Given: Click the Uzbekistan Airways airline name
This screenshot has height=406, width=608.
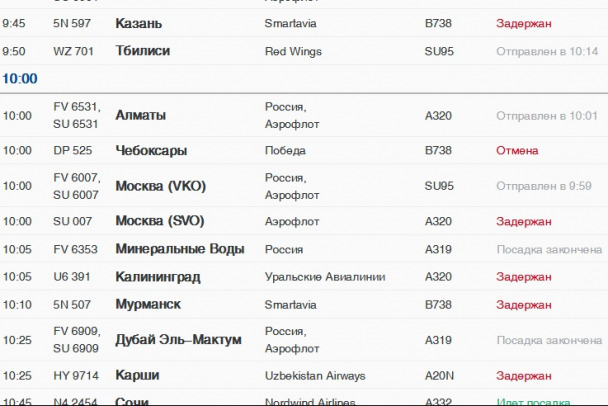Looking at the screenshot, I should tap(315, 376).
